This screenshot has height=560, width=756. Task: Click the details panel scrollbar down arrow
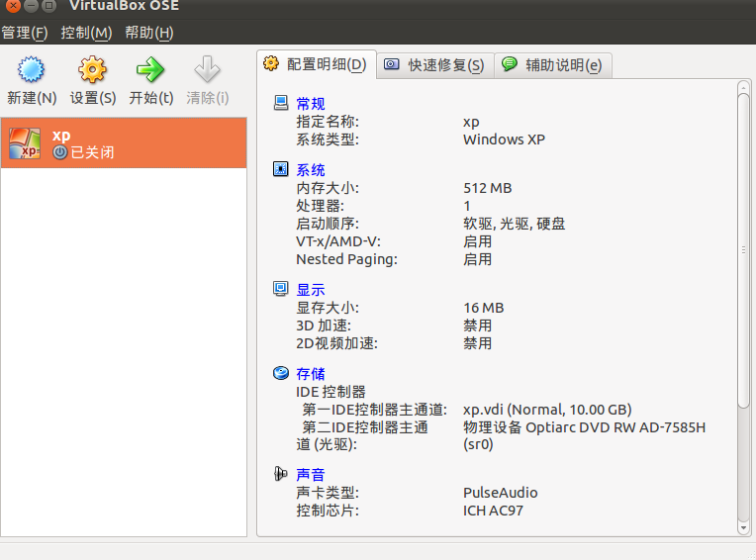pos(743,527)
